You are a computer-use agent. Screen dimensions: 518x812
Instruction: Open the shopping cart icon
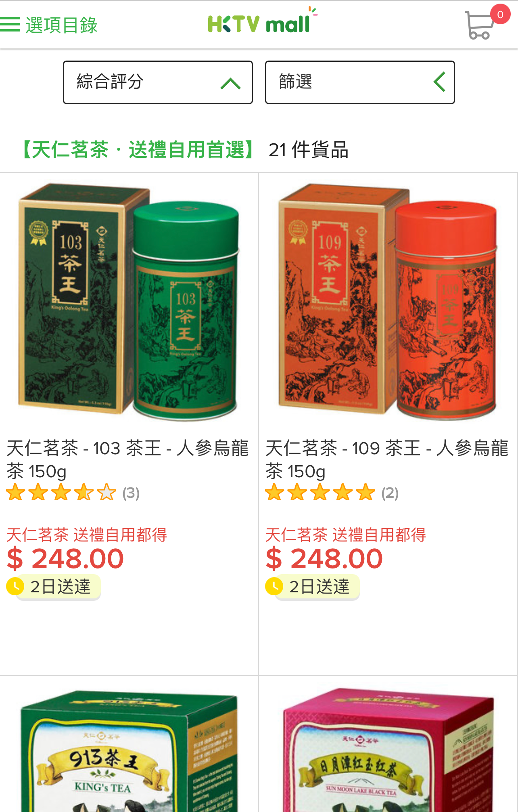click(x=480, y=25)
